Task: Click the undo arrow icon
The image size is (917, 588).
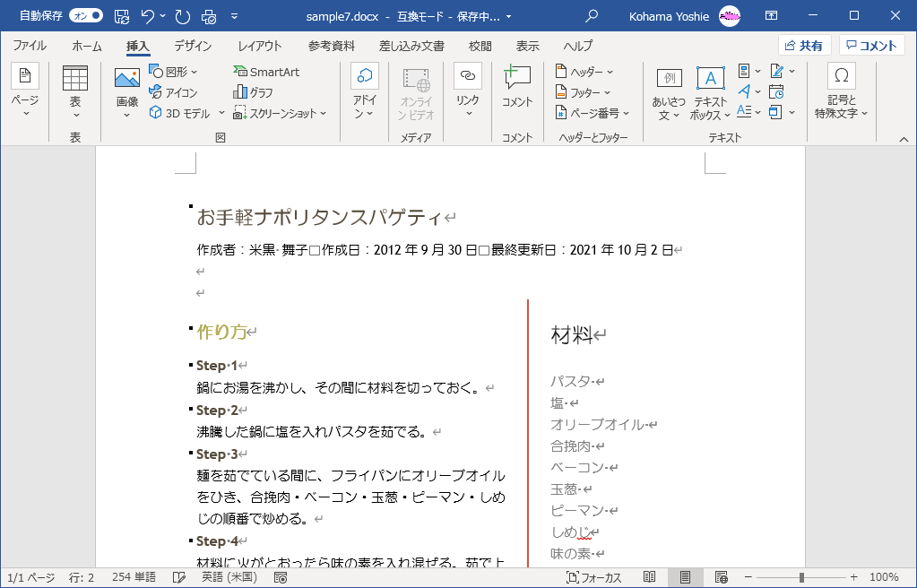Action: tap(148, 16)
